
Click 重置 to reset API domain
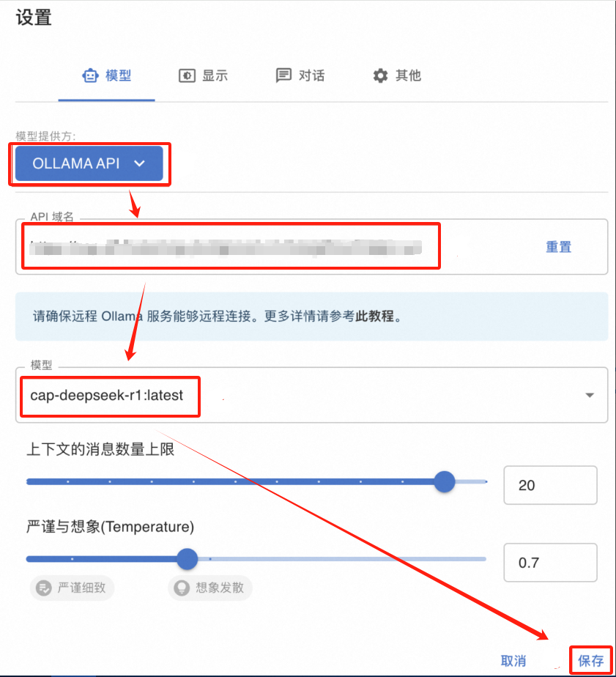(558, 247)
